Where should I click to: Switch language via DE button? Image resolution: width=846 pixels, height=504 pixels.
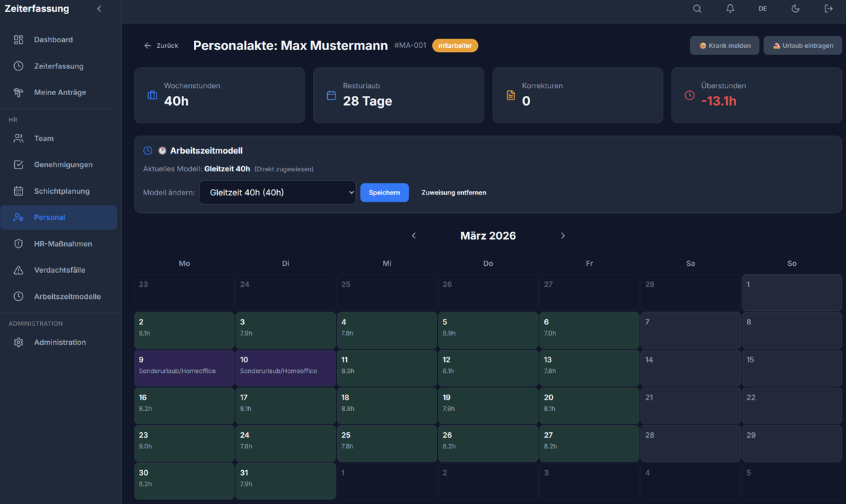coord(763,8)
